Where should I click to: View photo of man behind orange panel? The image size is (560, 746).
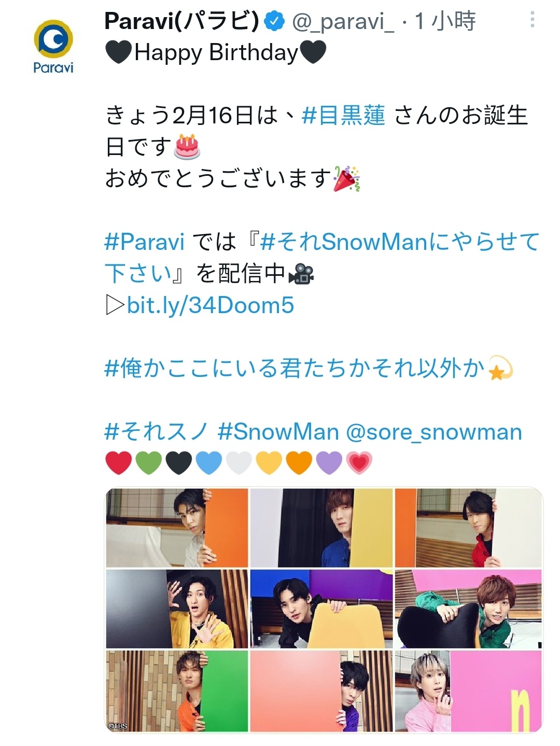[x=177, y=528]
